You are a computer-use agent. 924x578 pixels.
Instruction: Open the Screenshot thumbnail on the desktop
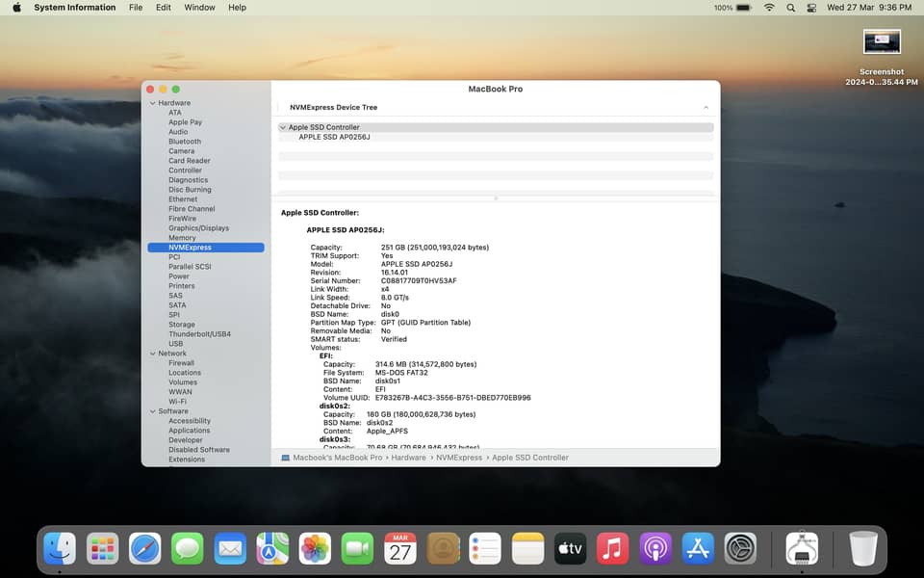click(882, 41)
